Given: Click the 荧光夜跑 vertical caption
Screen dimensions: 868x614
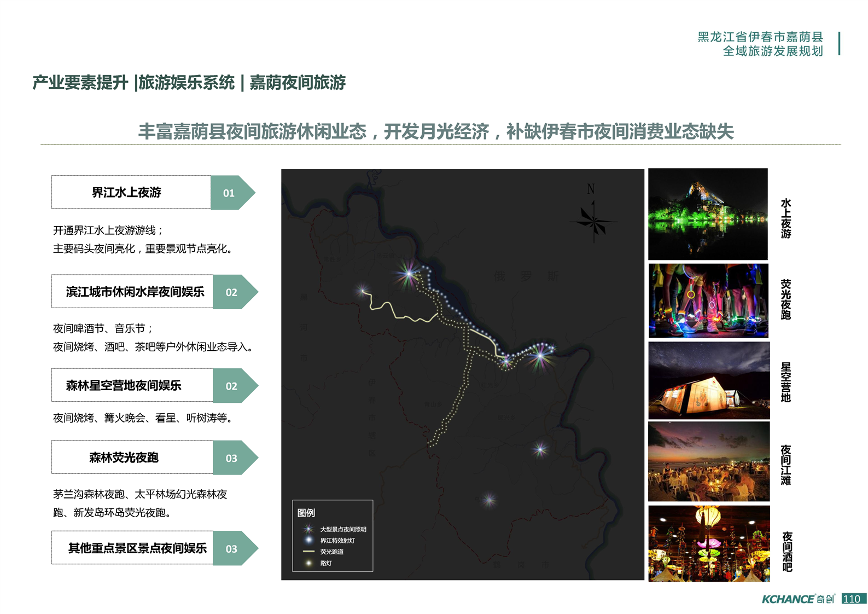Looking at the screenshot, I should coord(786,299).
